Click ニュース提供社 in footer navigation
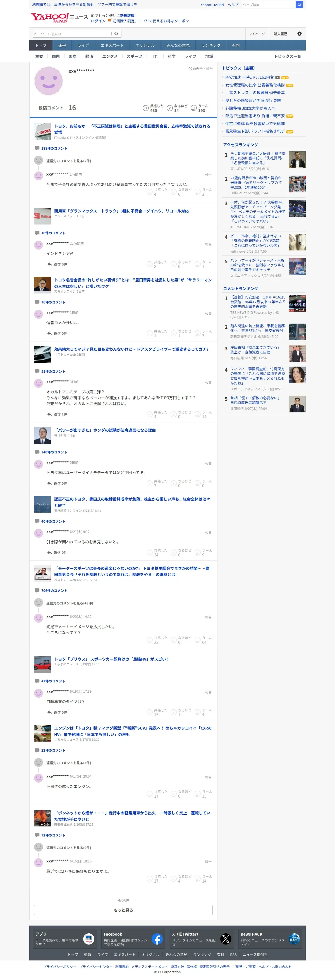The width and height of the screenshot is (335, 980). pos(255,954)
